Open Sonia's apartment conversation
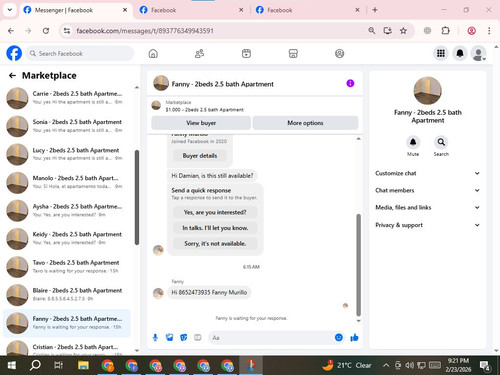Image resolution: width=500 pixels, height=375 pixels. pos(67,126)
